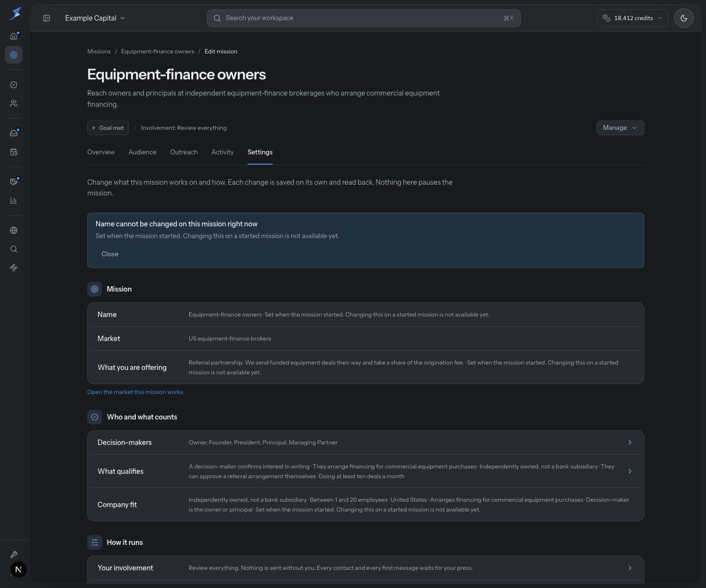This screenshot has width=706, height=588.
Task: Switch to the Audience tab
Action: coord(142,152)
